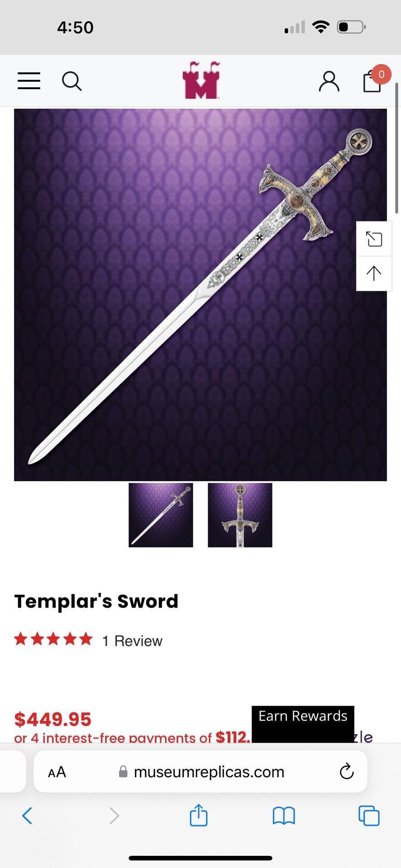Expand the product image fullscreen
The width and height of the screenshot is (401, 868).
click(374, 239)
